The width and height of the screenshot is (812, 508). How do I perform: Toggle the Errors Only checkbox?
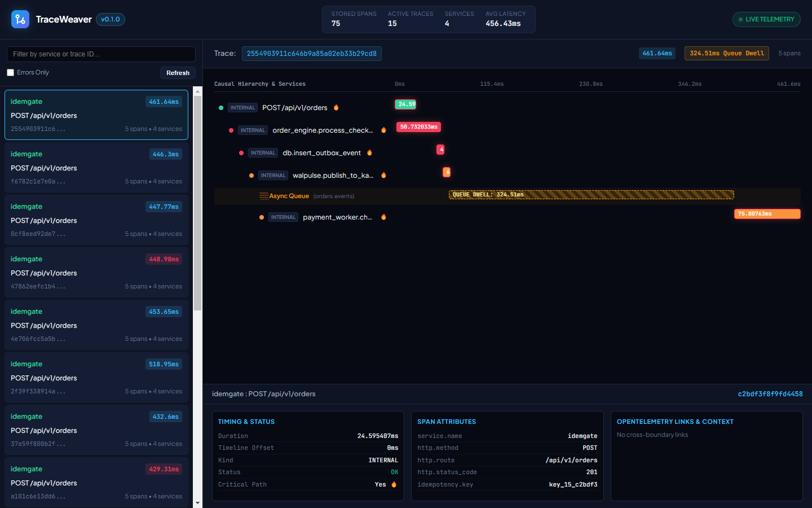click(10, 72)
